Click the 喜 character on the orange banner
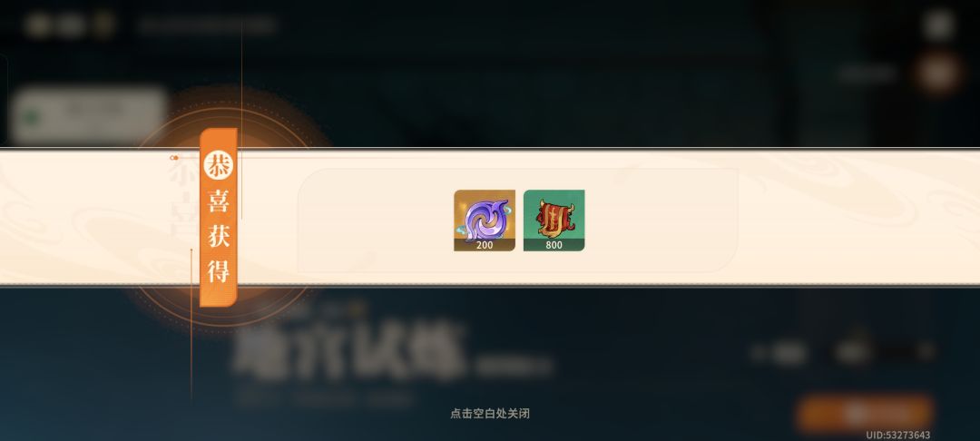980x441 pixels. [x=218, y=201]
